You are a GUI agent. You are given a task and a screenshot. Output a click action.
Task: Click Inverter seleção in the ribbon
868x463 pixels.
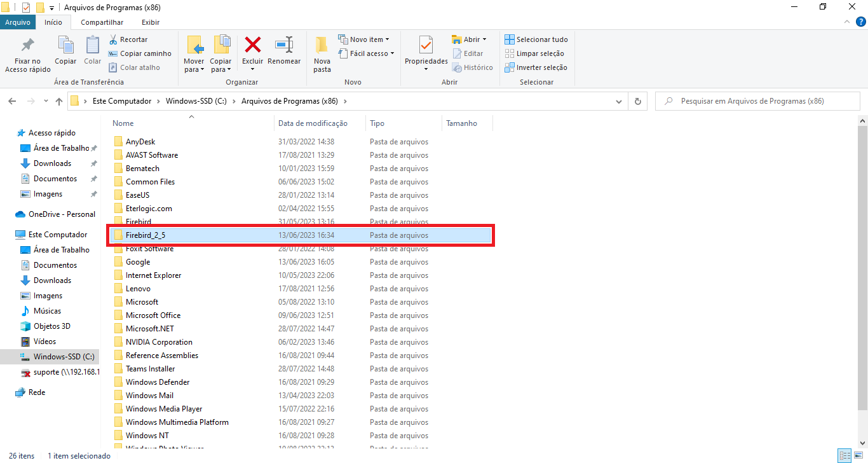click(536, 67)
